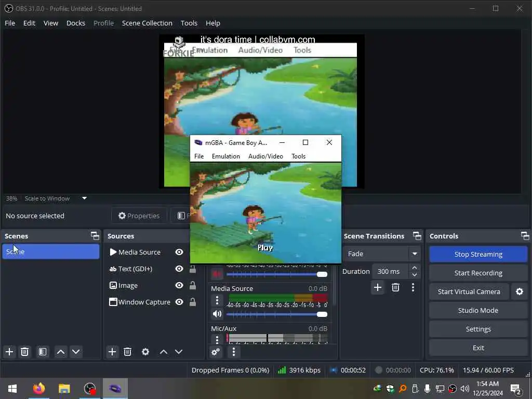Hide the Text (GDI+) source

coord(179,269)
